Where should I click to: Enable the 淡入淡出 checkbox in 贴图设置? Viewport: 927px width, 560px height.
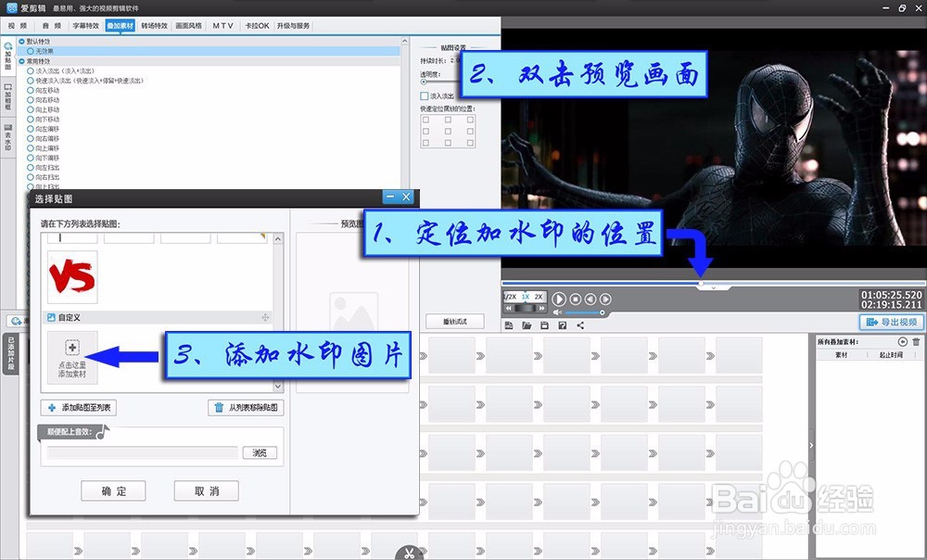click(424, 95)
